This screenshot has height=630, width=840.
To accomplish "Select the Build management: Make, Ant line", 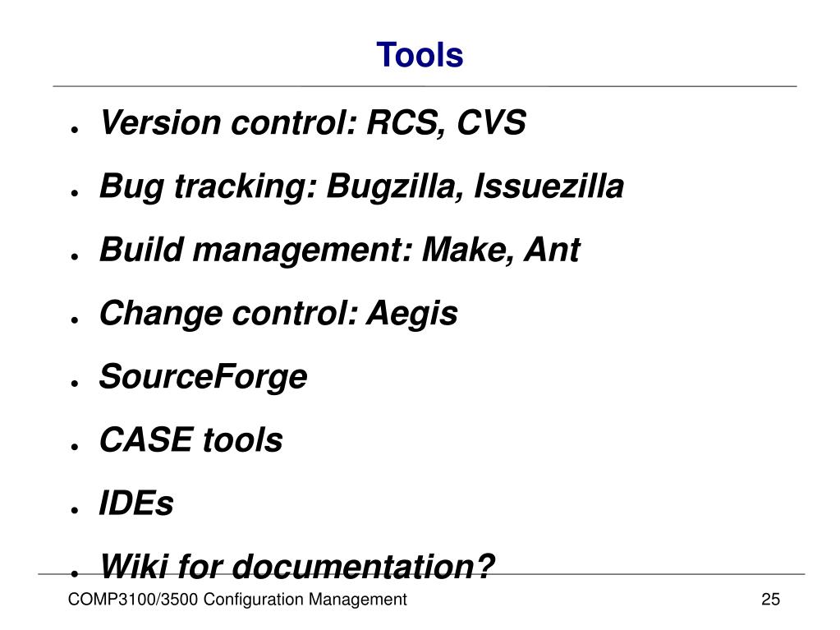I will tap(340, 251).
